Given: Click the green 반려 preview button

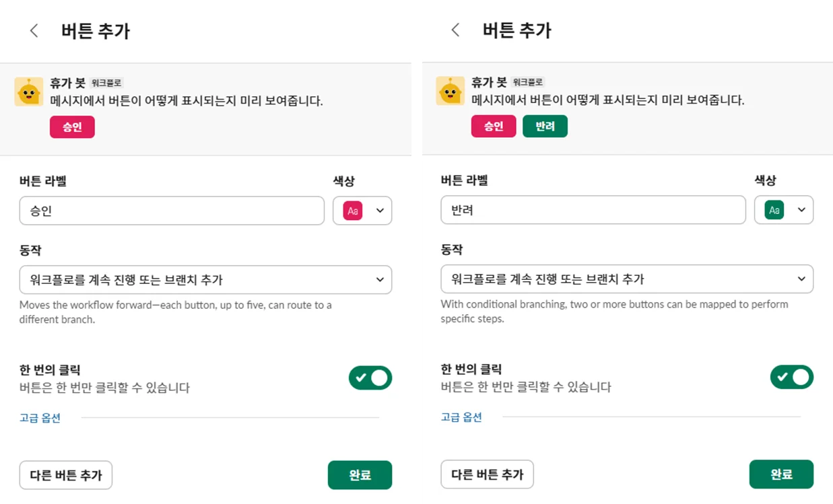Looking at the screenshot, I should click(x=545, y=127).
